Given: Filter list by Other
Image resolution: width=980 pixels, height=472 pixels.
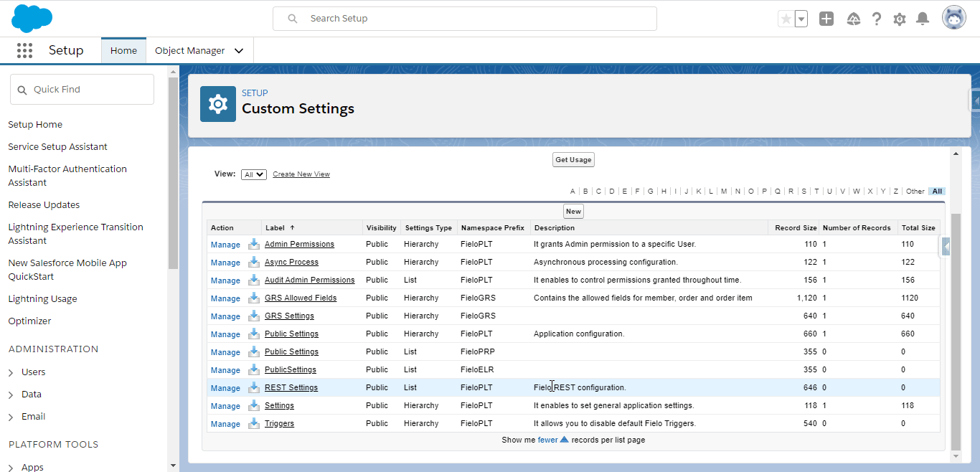Looking at the screenshot, I should [915, 192].
